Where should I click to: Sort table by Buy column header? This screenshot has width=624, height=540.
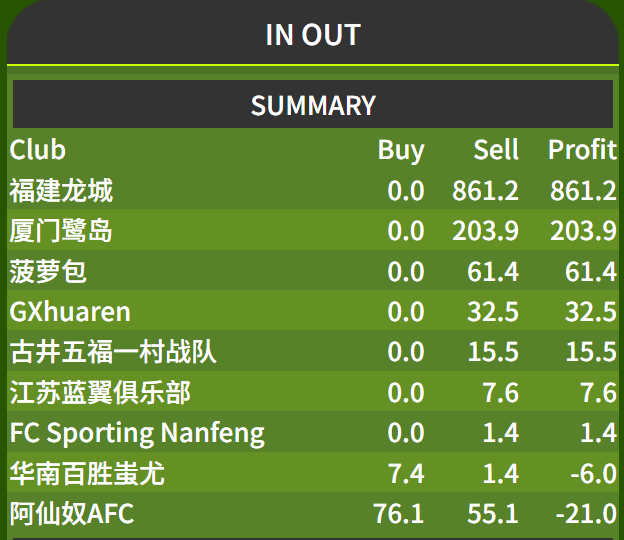[401, 150]
